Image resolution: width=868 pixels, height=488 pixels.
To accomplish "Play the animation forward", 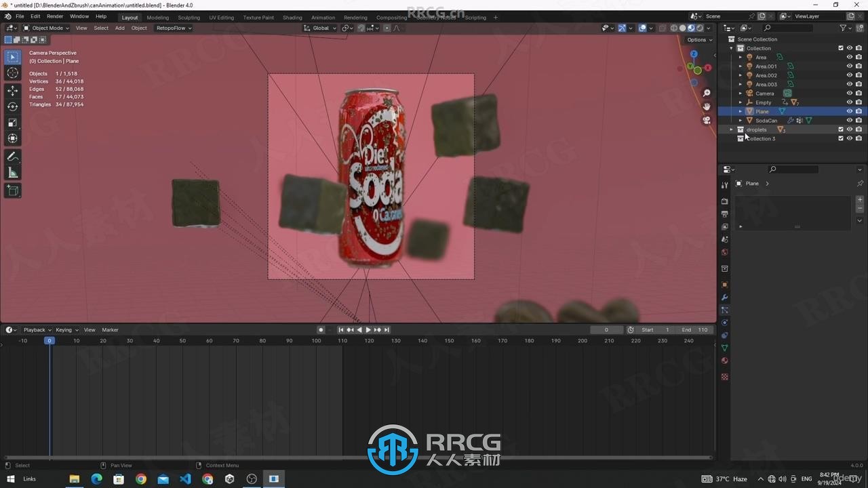I will click(x=368, y=330).
